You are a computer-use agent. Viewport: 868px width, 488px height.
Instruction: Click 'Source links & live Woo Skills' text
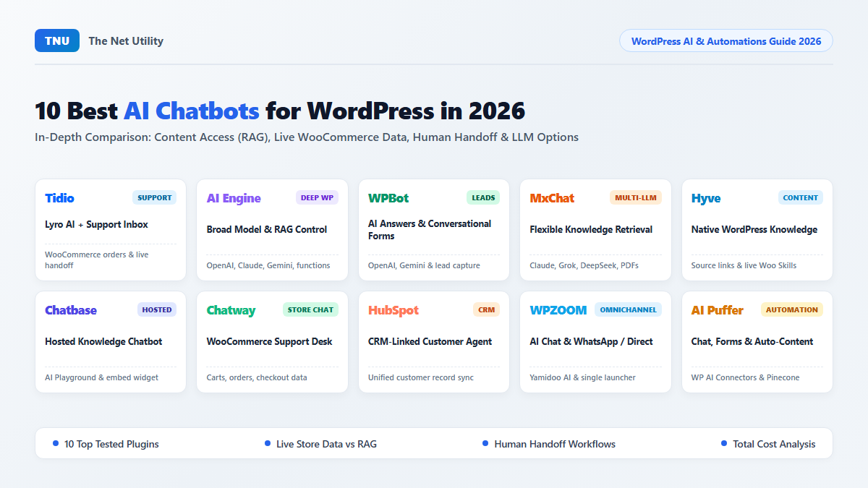(x=744, y=265)
